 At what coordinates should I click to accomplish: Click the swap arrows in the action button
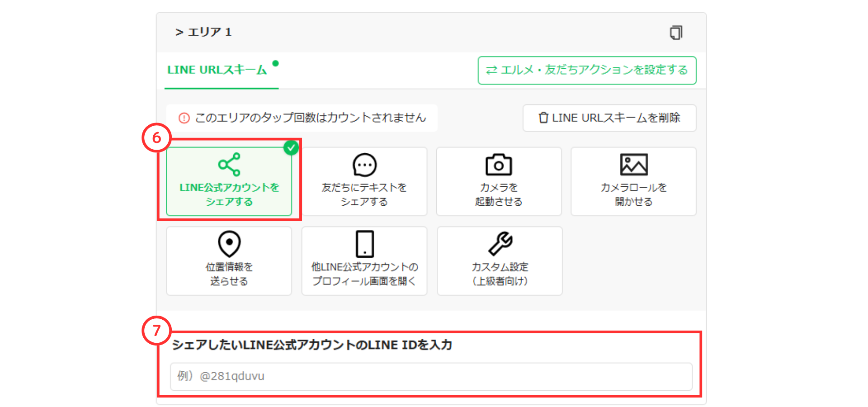493,70
